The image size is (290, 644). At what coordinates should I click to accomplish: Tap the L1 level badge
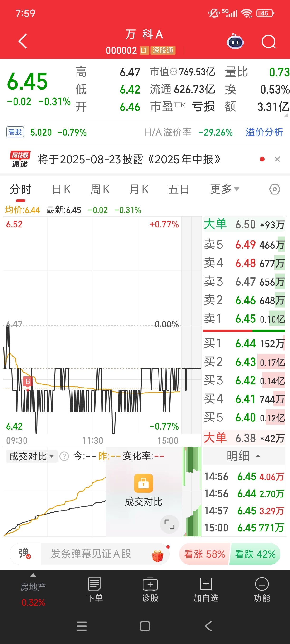[144, 50]
